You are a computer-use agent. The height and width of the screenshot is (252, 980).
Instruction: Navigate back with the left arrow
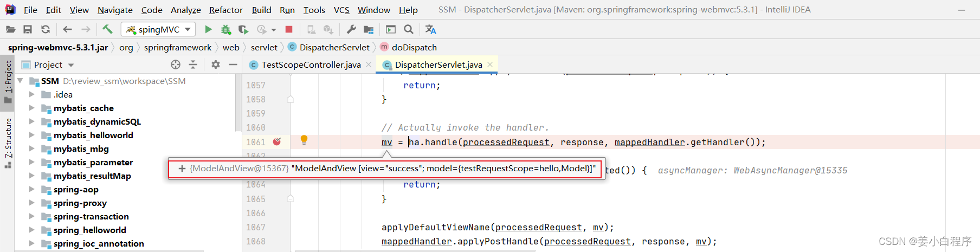tap(67, 29)
